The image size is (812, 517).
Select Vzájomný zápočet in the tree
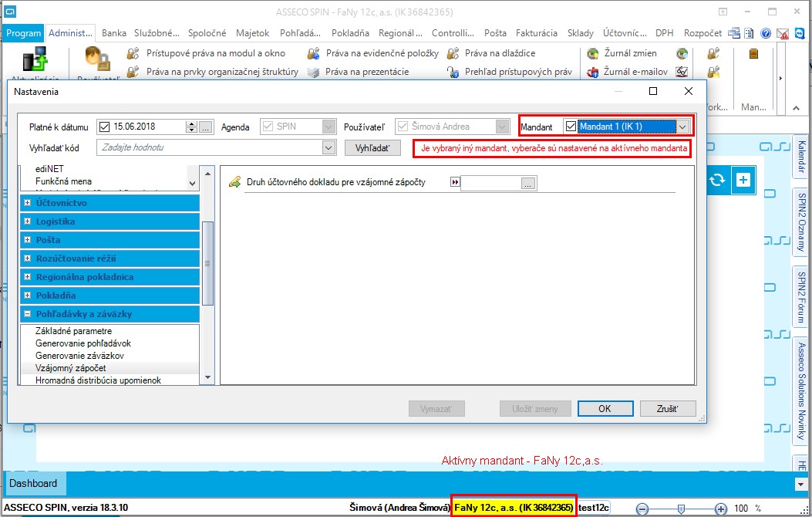click(x=70, y=368)
